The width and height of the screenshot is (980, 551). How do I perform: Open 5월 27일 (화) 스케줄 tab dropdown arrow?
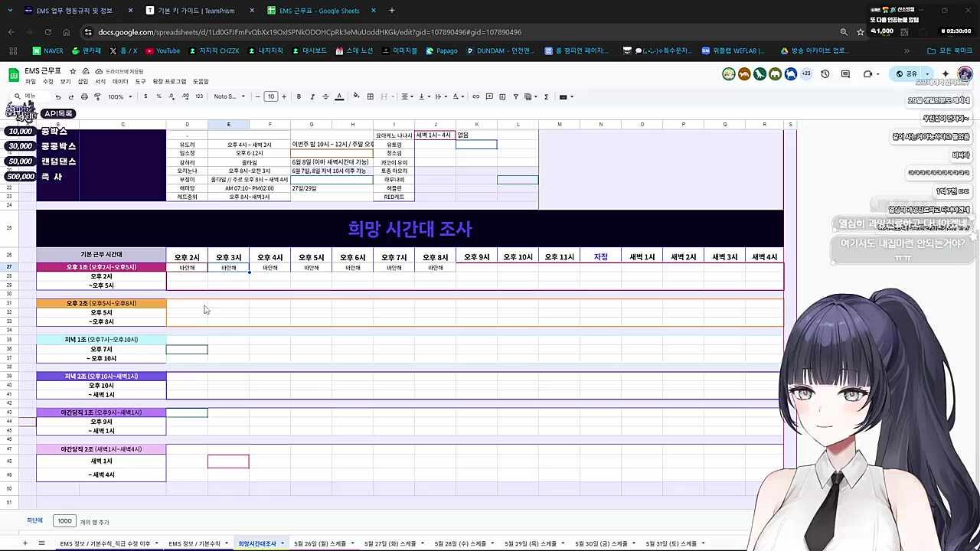423,543
